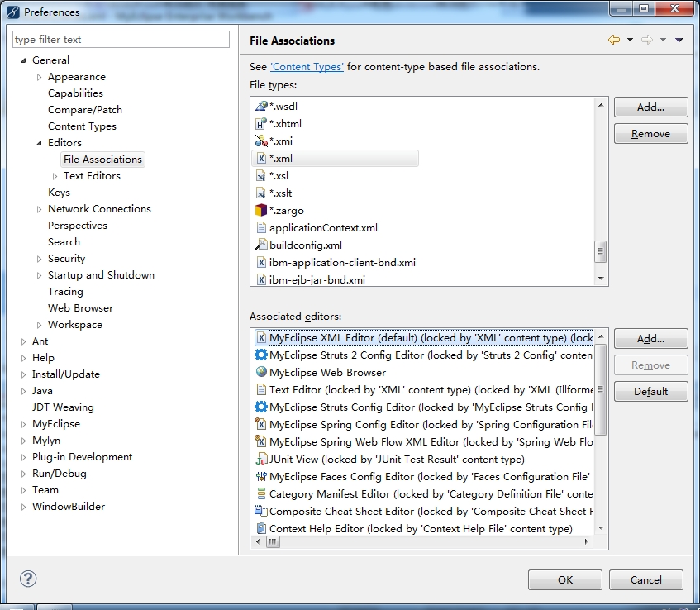Select the MyEclipse Web Browser row

click(423, 373)
